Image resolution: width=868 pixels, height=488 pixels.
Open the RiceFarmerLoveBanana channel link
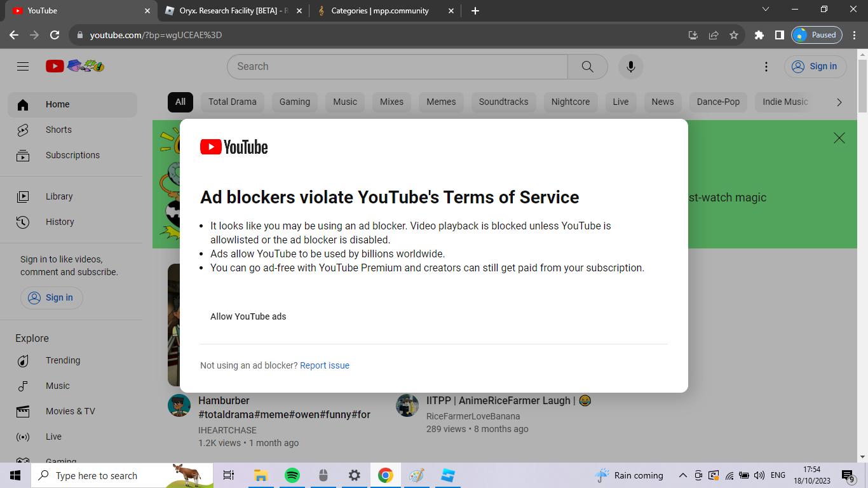tap(473, 416)
